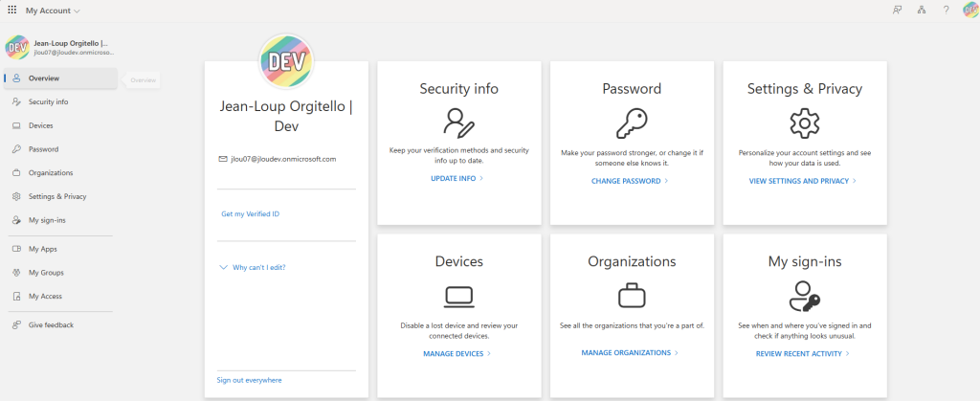980x401 pixels.
Task: Click REVIEW RECENT ACTIVITY link
Action: pyautogui.click(x=803, y=353)
